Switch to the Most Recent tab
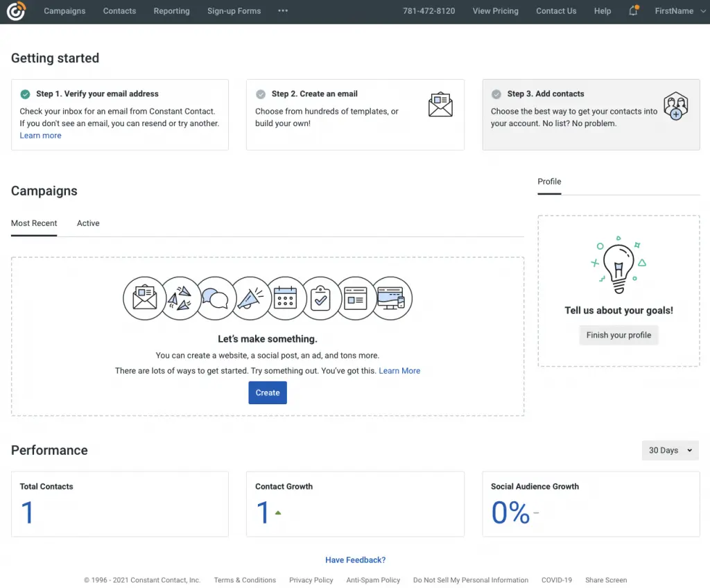 (x=34, y=223)
